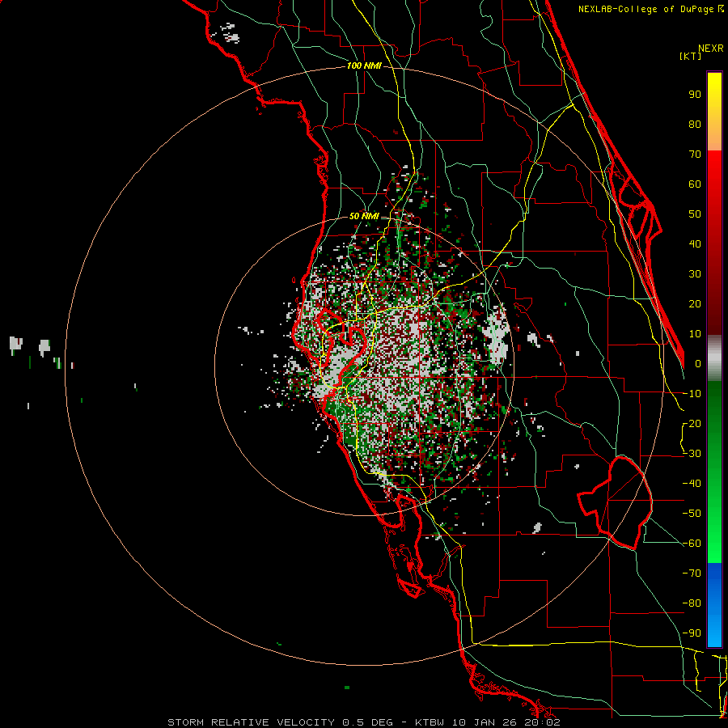Click the -50 value on the velocity scale
This screenshot has height=728, width=728.
coord(692,514)
